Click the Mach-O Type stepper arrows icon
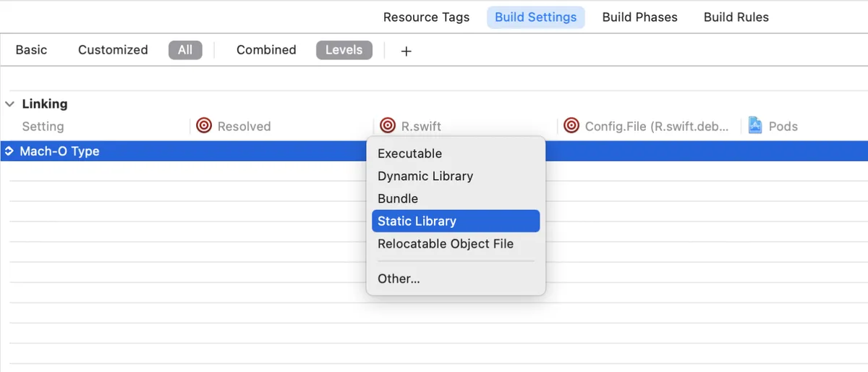 point(9,151)
